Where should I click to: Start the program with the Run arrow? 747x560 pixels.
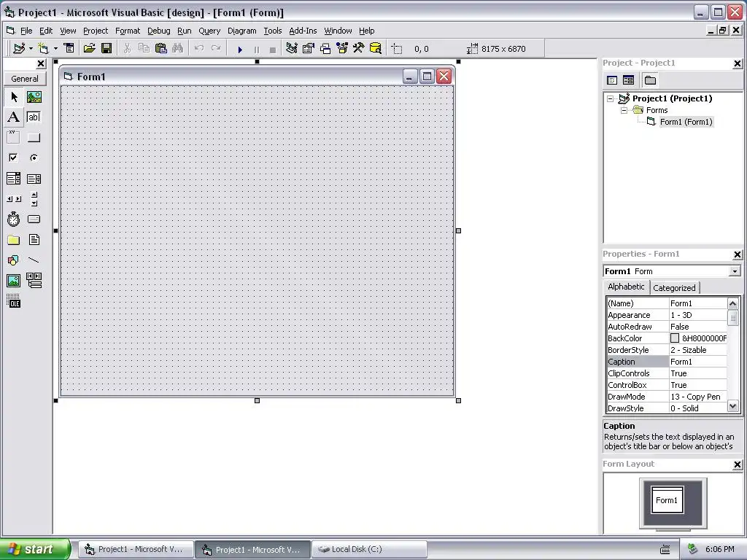tap(240, 49)
